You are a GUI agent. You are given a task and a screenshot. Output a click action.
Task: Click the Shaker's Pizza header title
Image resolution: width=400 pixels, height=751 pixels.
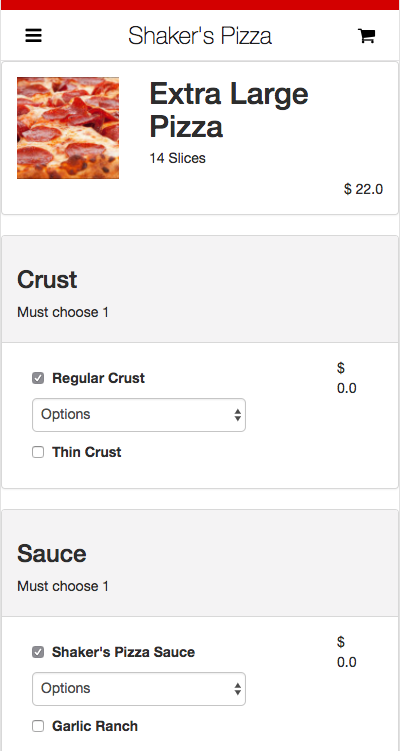click(x=200, y=35)
